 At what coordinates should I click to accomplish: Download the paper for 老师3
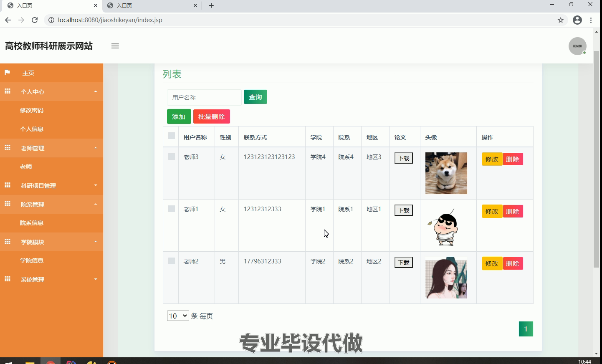(404, 158)
